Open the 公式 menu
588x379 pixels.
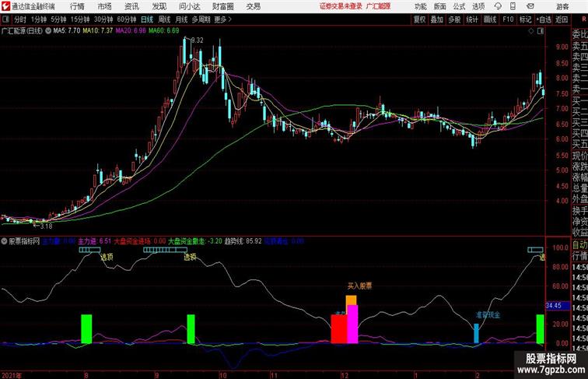point(459,6)
